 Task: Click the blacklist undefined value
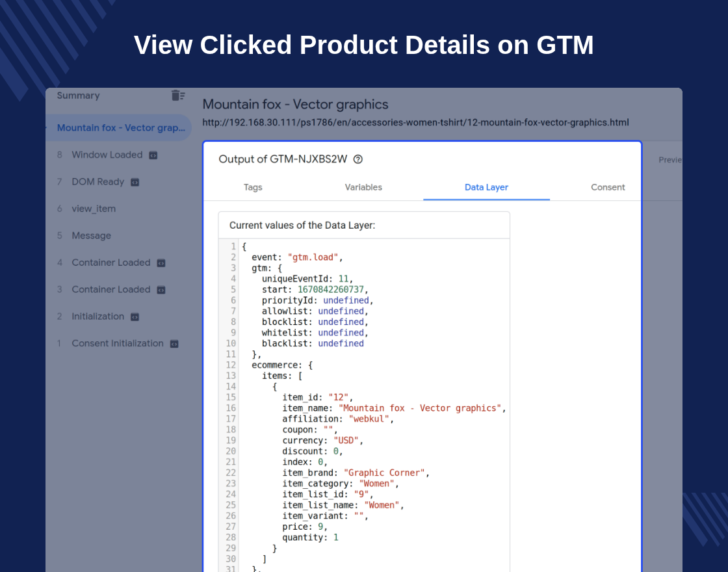341,344
